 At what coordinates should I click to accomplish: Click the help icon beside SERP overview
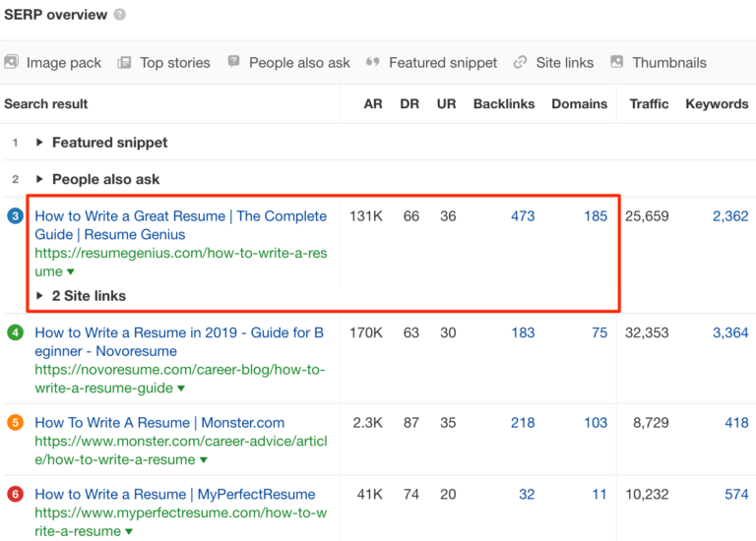(x=119, y=15)
